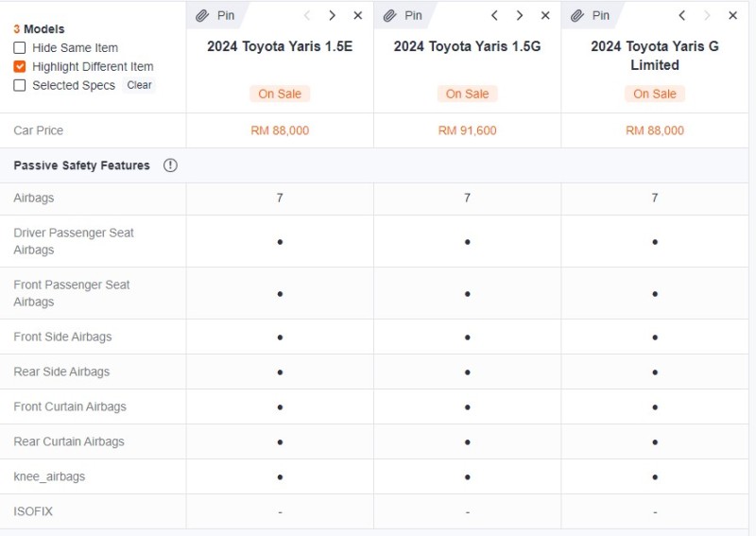Screen dimensions: 756x536
Task: Select Front Side Airbags row label
Action: (62, 337)
